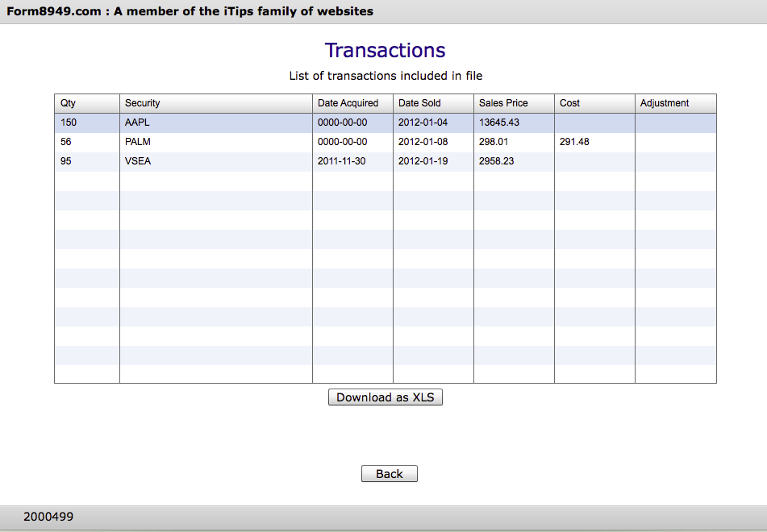
Task: Click the 2958.23 sales price cell
Action: (x=514, y=161)
